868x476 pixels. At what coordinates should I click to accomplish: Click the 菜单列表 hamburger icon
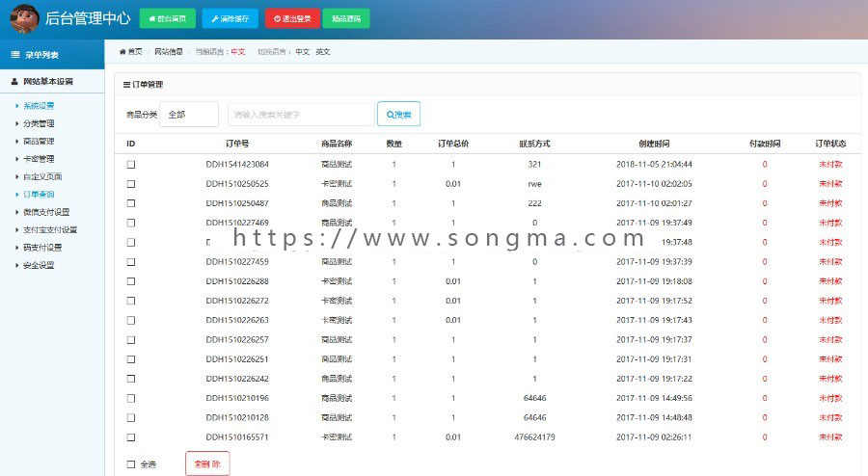(15, 55)
